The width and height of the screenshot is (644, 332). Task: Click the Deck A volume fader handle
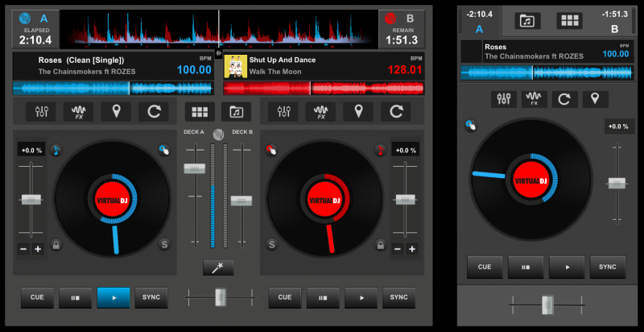point(194,168)
